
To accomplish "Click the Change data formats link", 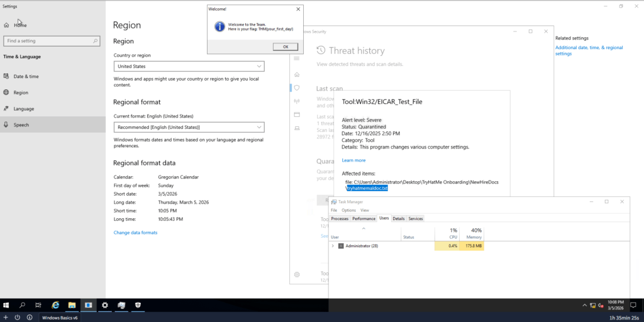I will click(x=135, y=233).
